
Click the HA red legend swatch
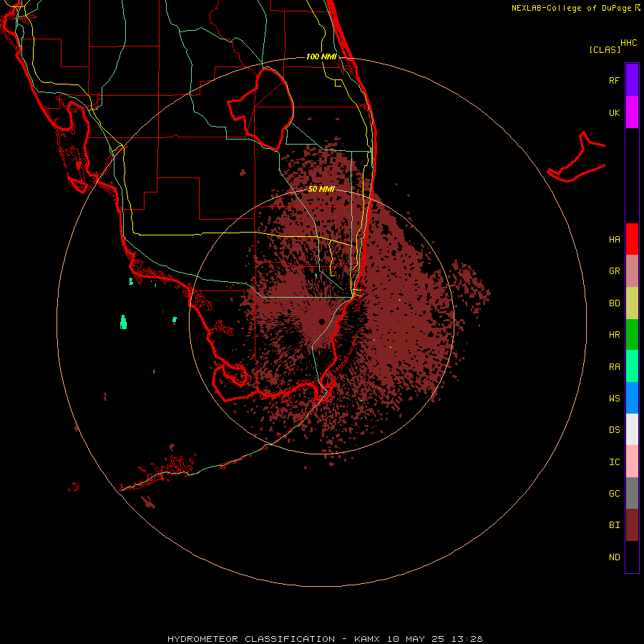[632, 239]
